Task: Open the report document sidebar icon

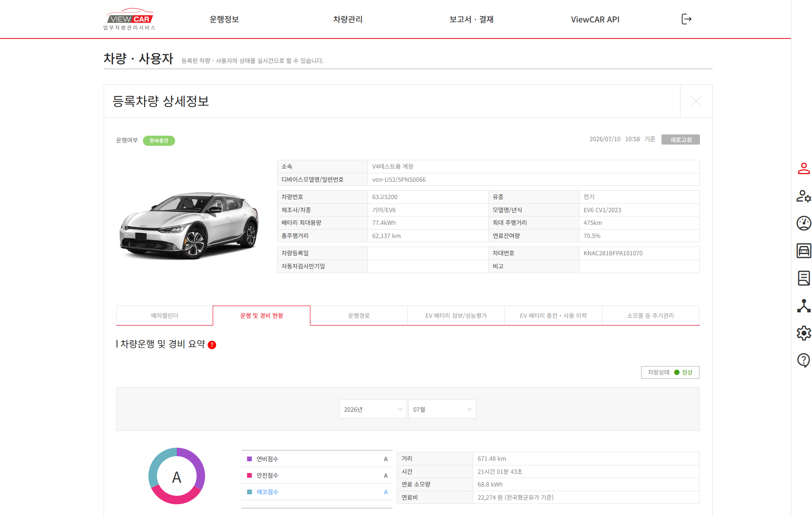Action: pos(804,278)
